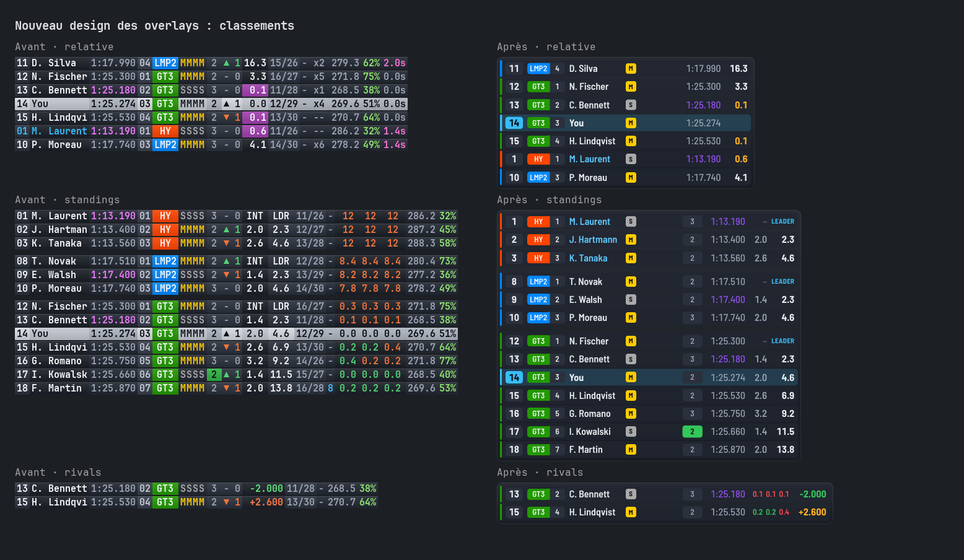964x560 pixels.
Task: Click the GT3 badge beside H. Lindqvist in Après rivals
Action: (538, 512)
